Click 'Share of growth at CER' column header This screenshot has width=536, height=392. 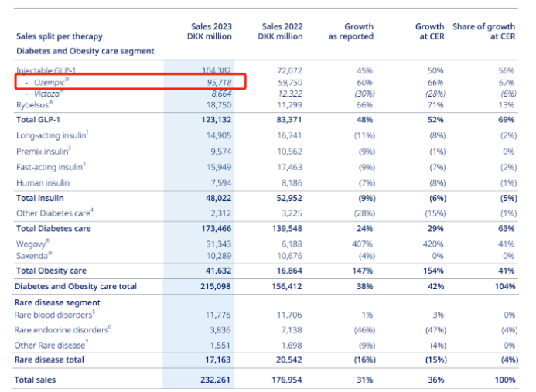[x=484, y=32]
